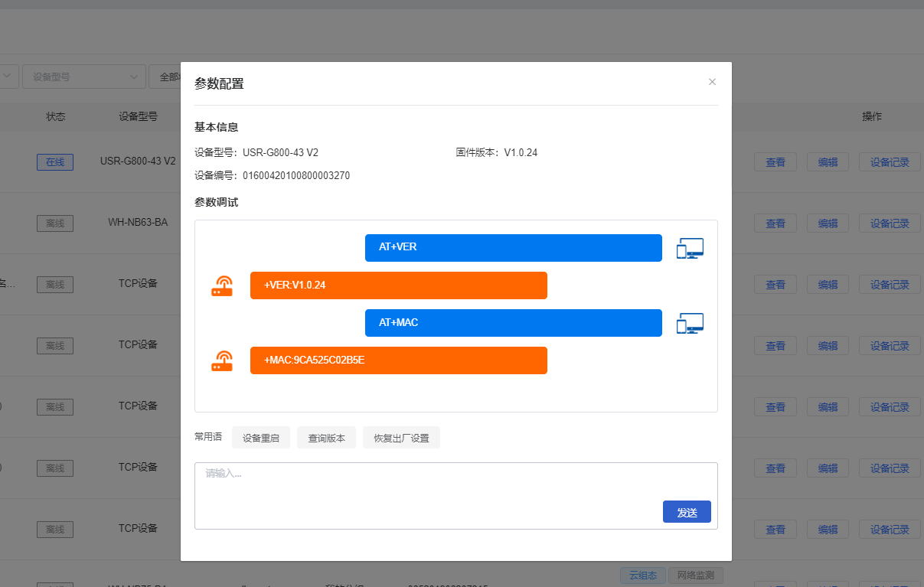Click the blue 发送 button
This screenshot has height=587, width=924.
[x=687, y=512]
